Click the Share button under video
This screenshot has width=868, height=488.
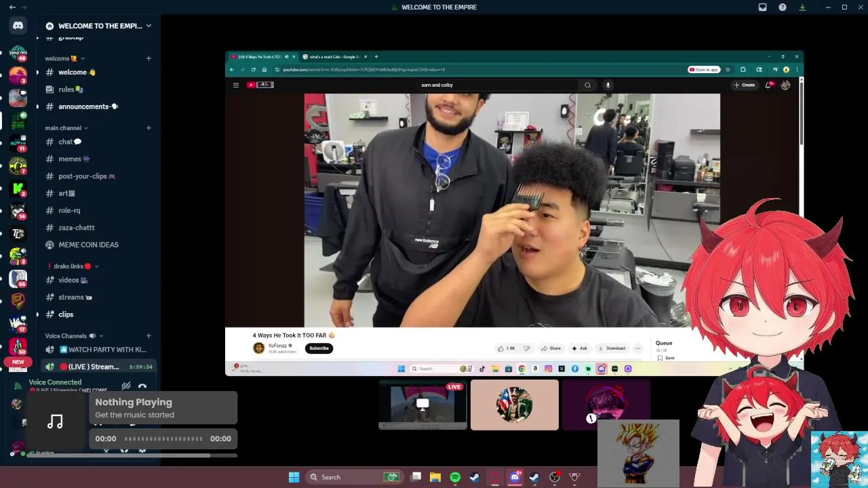click(x=551, y=348)
